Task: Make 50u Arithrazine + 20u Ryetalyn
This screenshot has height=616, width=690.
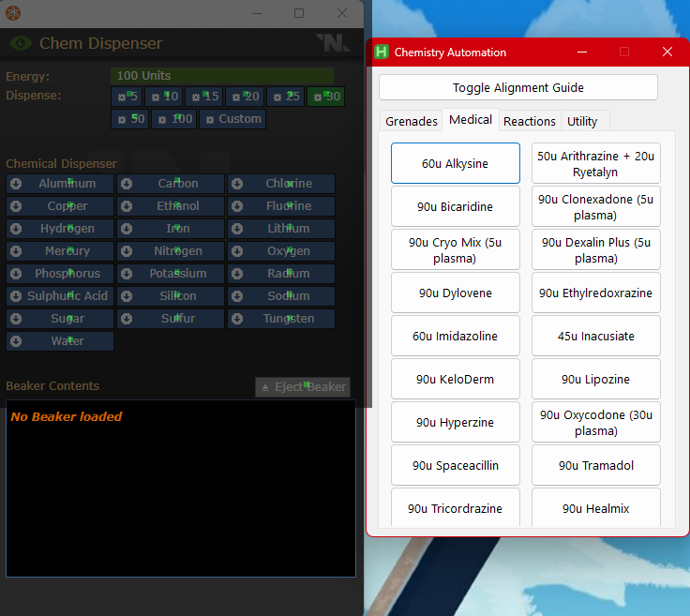Action: click(596, 163)
